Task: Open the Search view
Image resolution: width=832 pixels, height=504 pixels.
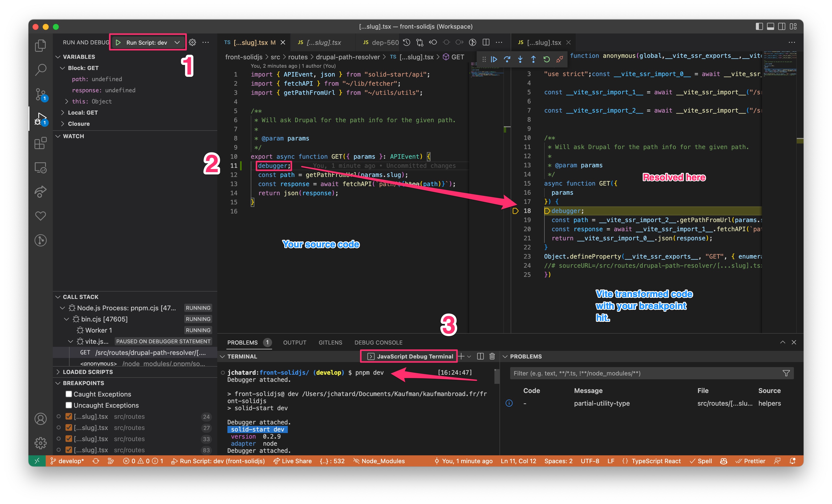Action: click(x=41, y=69)
